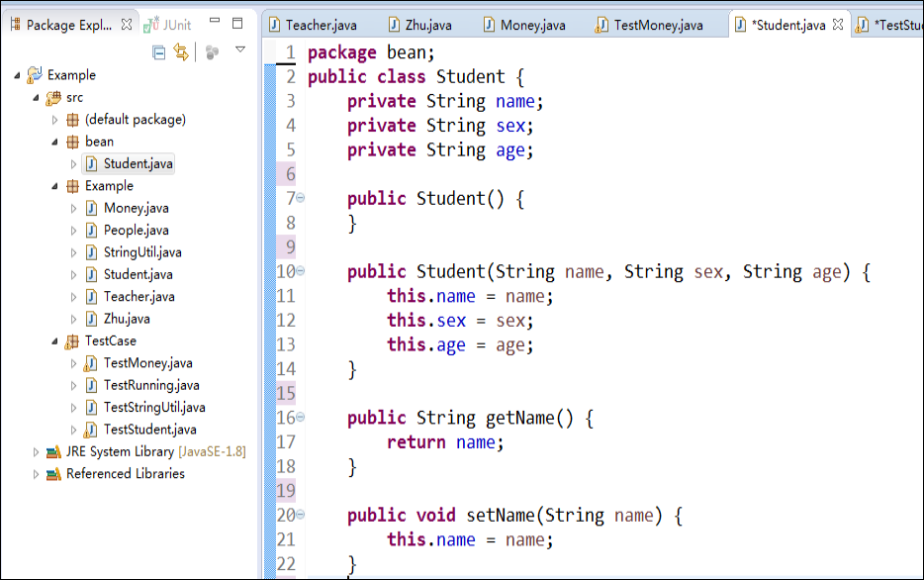Select Money.java in Package Explorer
The height and width of the screenshot is (580, 924).
pos(137,208)
